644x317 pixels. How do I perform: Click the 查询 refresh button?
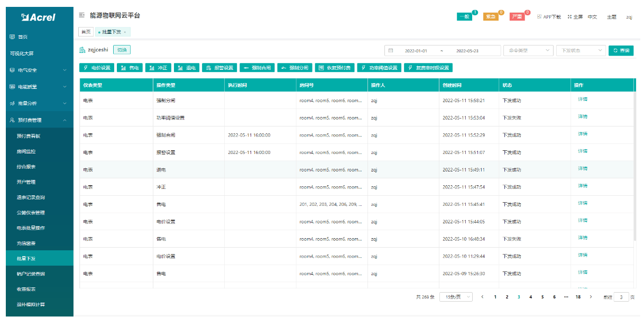pyautogui.click(x=621, y=51)
